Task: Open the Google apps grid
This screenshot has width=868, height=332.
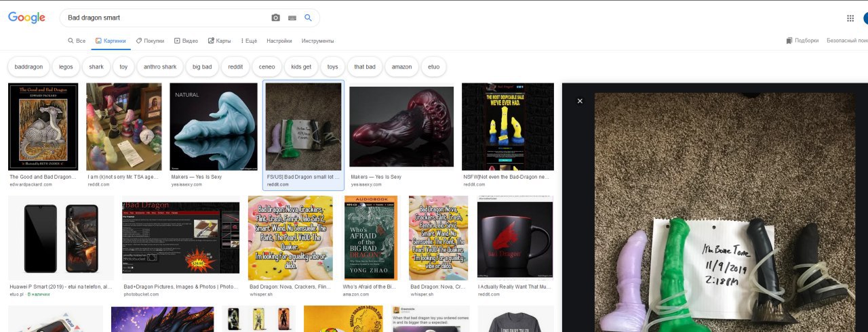Action: pyautogui.click(x=850, y=18)
